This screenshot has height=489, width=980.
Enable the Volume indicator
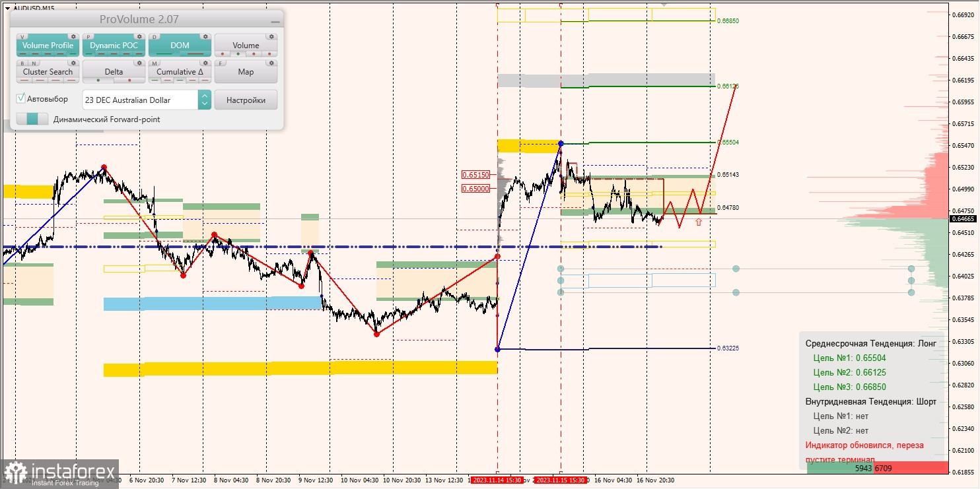(246, 46)
